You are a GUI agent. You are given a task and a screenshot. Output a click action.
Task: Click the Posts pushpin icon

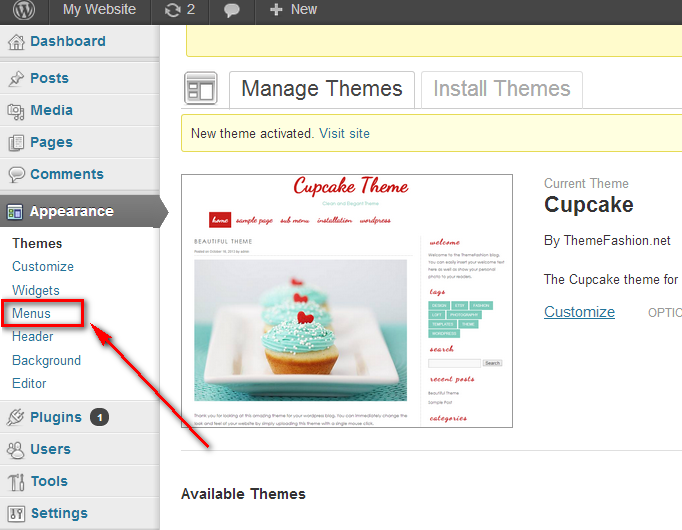coord(16,79)
